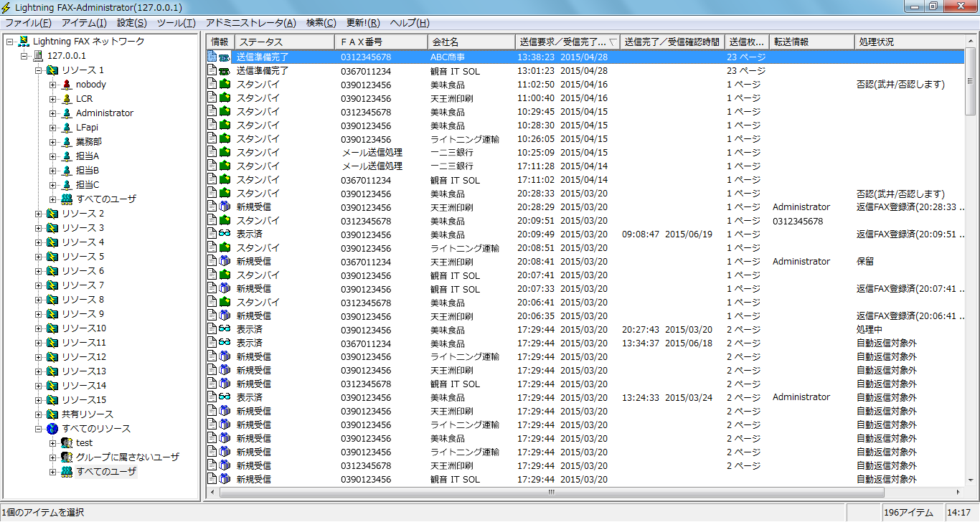The height and width of the screenshot is (522, 980).
Task: Open the ファイル(F) menu
Action: [x=28, y=23]
